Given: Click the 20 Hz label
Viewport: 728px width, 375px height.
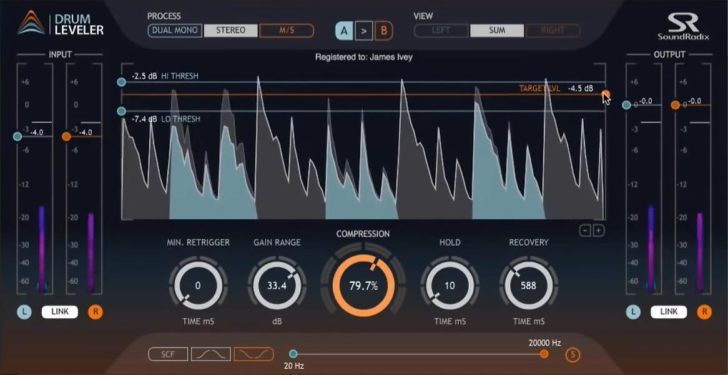Looking at the screenshot, I should tap(294, 366).
